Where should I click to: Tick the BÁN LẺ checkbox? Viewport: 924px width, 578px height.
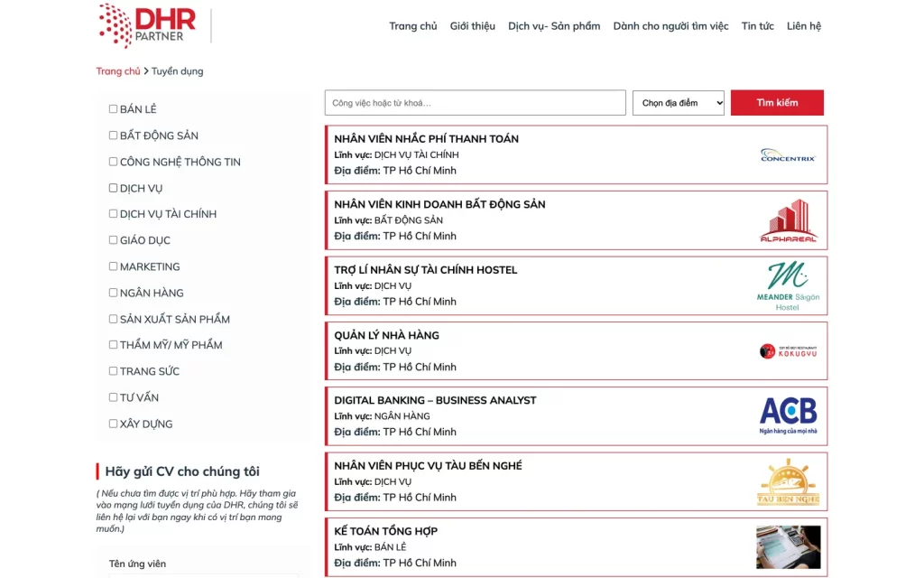click(x=113, y=108)
